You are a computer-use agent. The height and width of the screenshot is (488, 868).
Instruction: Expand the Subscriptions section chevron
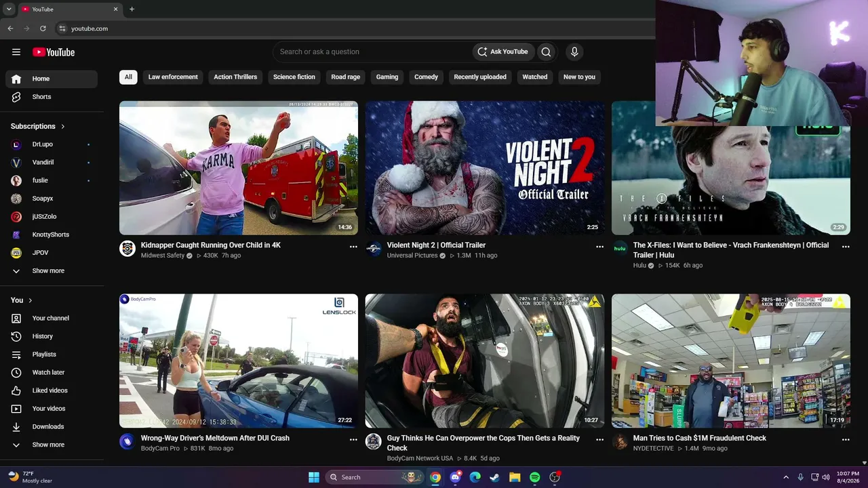pyautogui.click(x=63, y=126)
